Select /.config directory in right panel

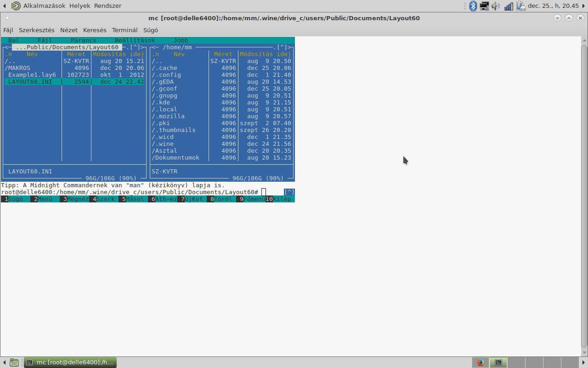point(221,75)
